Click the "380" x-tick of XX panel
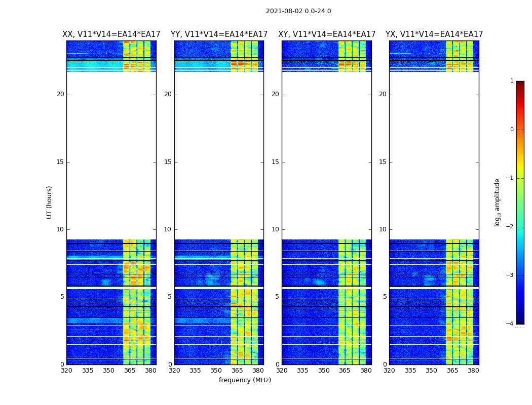Image resolution: width=532 pixels, height=405 pixels. pos(150,371)
